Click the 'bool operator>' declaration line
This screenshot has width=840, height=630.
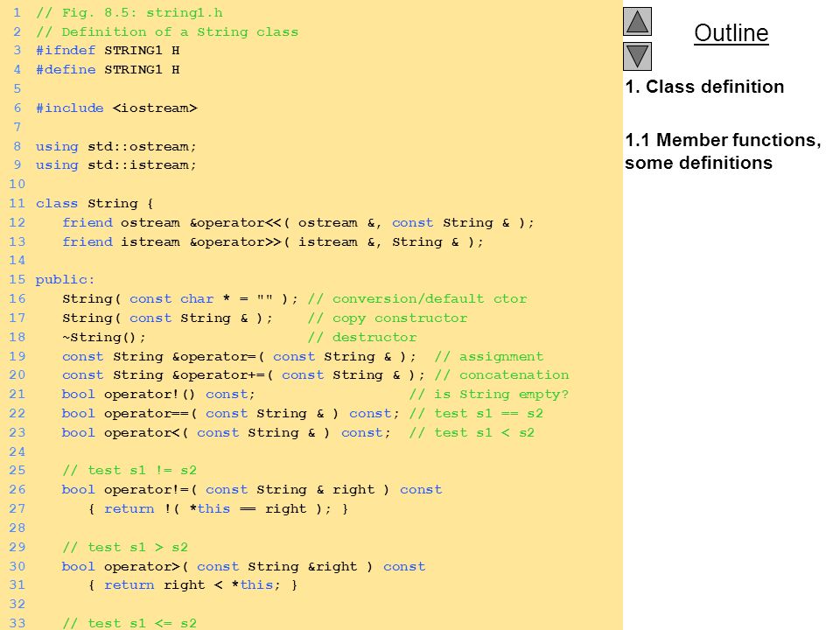[243, 567]
